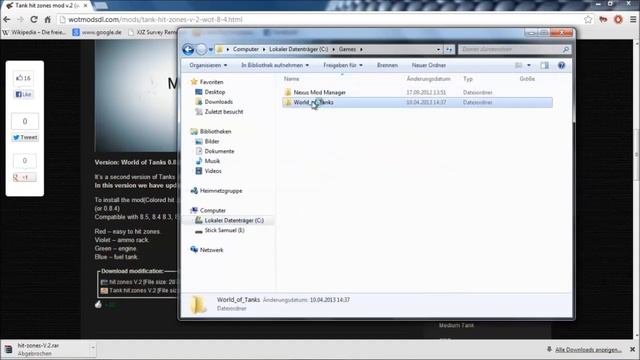Click Brennen toolbar button
Image resolution: width=640 pixels, height=360 pixels.
387,65
